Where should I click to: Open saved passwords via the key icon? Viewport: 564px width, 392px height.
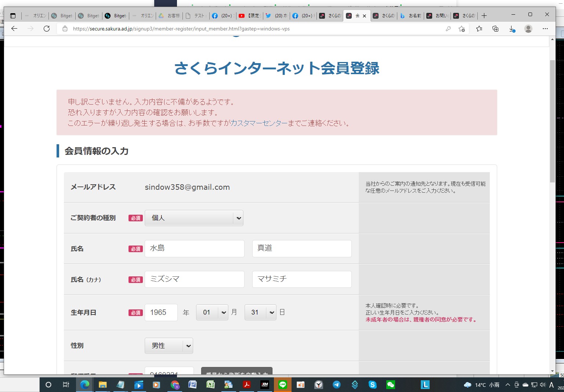(x=448, y=29)
